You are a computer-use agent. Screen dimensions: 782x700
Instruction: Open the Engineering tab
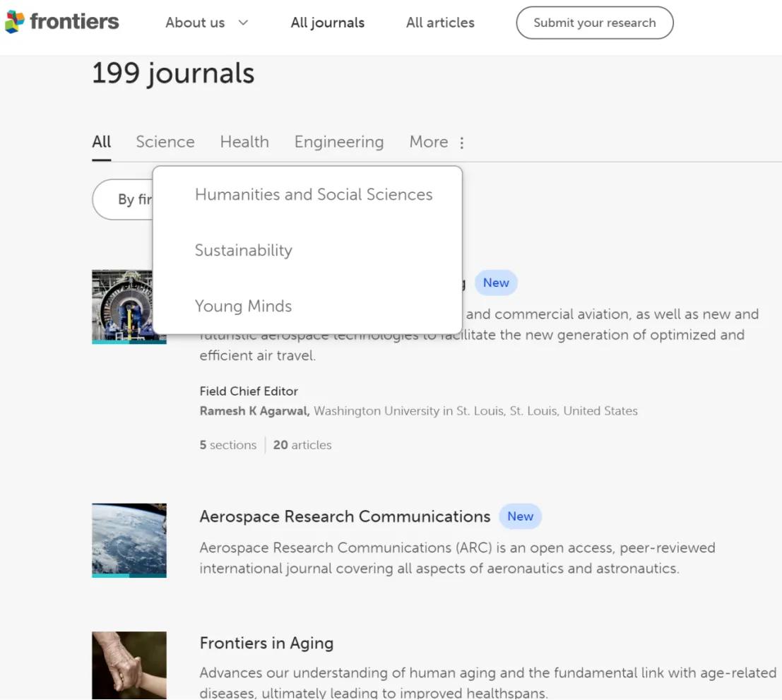338,142
